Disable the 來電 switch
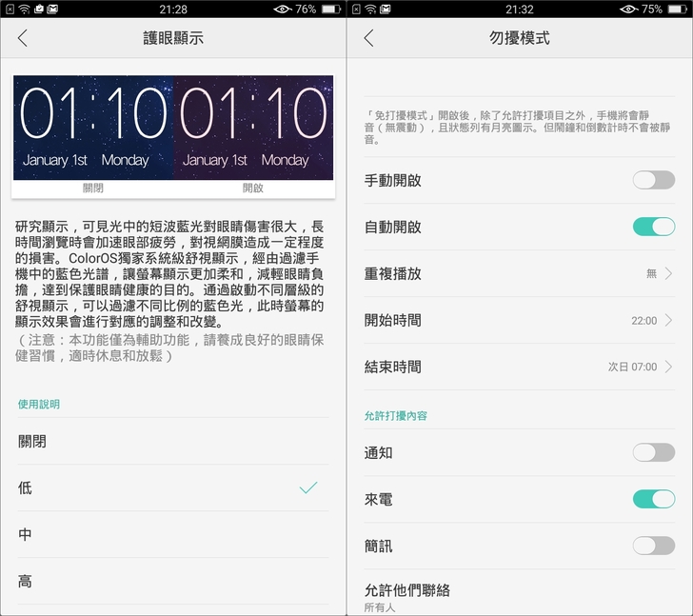 pyautogui.click(x=654, y=499)
